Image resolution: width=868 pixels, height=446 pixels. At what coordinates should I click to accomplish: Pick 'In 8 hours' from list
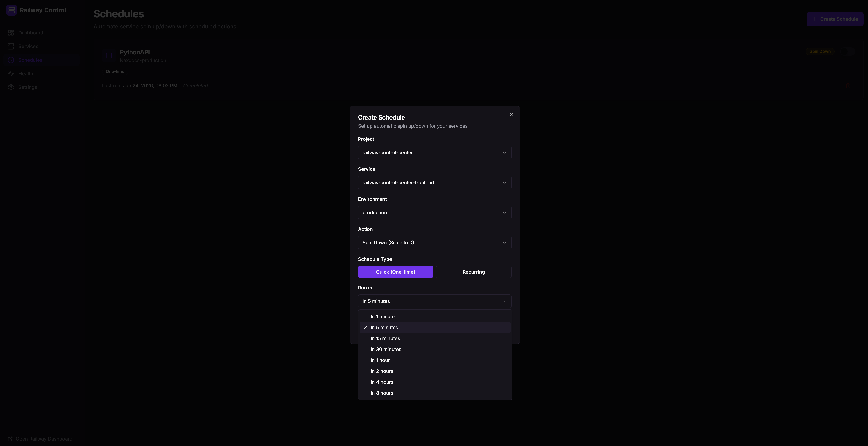[x=382, y=393]
